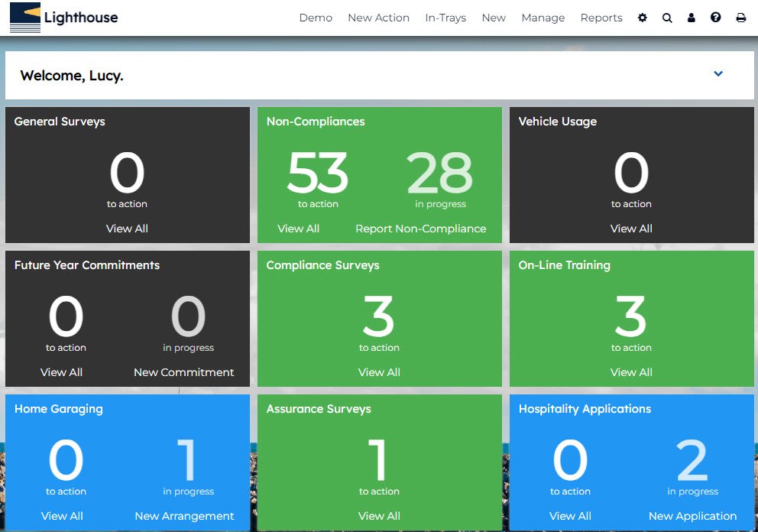Click Report Non-Compliance link
Screen dimensions: 758x532
[x=420, y=229]
